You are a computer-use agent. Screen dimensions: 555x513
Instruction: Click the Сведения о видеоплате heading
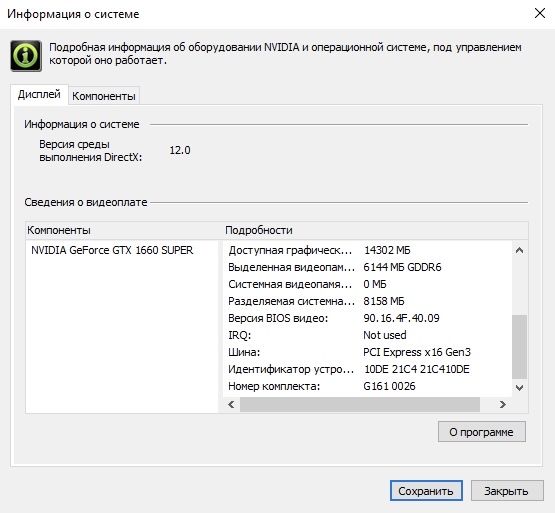pos(86,203)
